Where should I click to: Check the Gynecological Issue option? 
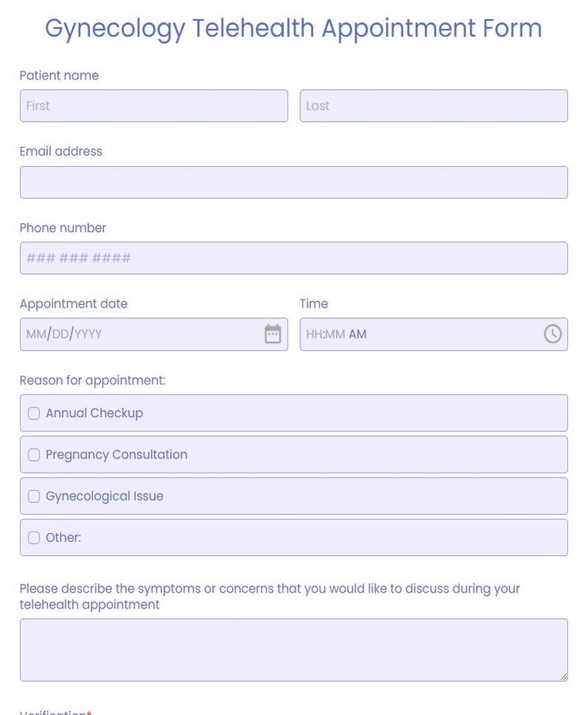click(x=33, y=496)
